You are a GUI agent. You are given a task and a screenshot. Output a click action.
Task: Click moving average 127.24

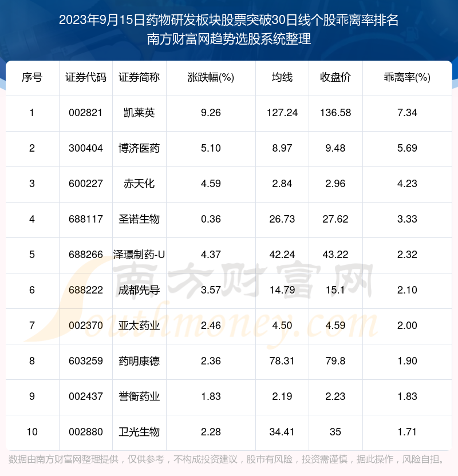click(x=282, y=113)
